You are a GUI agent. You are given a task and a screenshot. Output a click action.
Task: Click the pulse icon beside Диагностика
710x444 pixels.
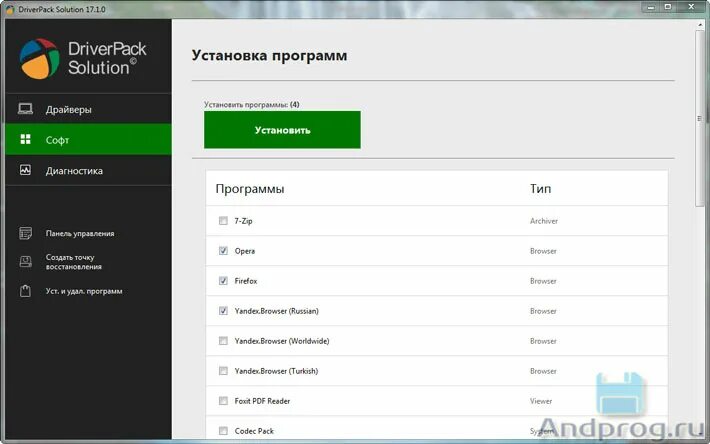click(25, 170)
